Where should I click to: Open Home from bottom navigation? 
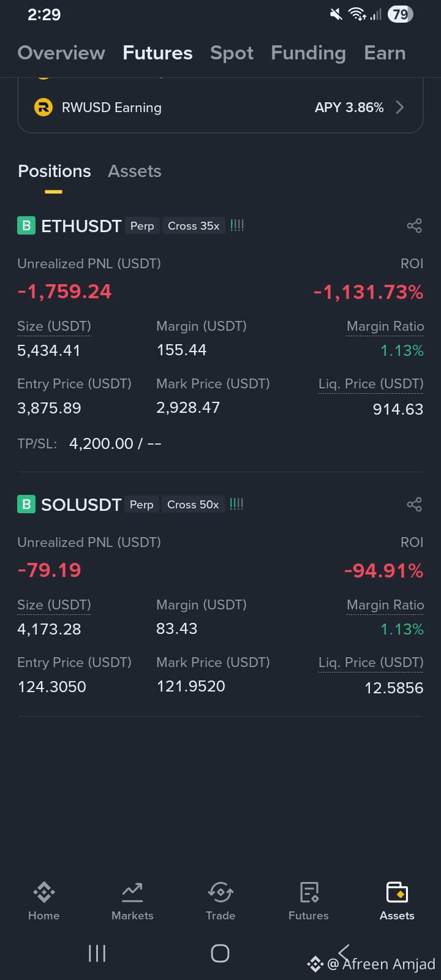click(44, 901)
